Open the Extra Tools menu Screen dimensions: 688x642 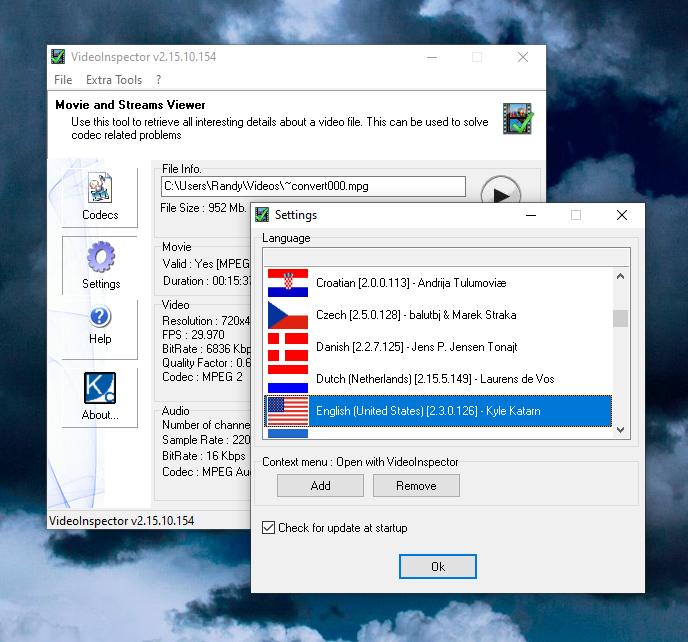click(x=114, y=80)
